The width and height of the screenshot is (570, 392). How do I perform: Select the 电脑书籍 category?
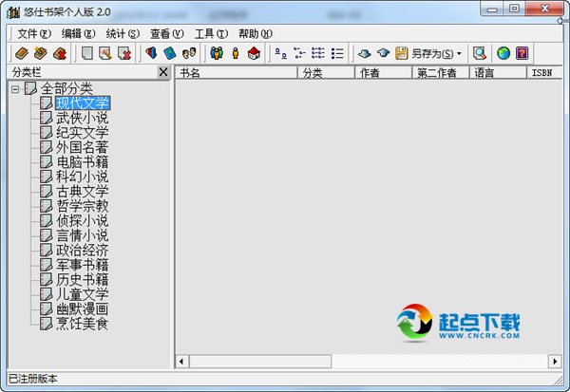click(83, 162)
